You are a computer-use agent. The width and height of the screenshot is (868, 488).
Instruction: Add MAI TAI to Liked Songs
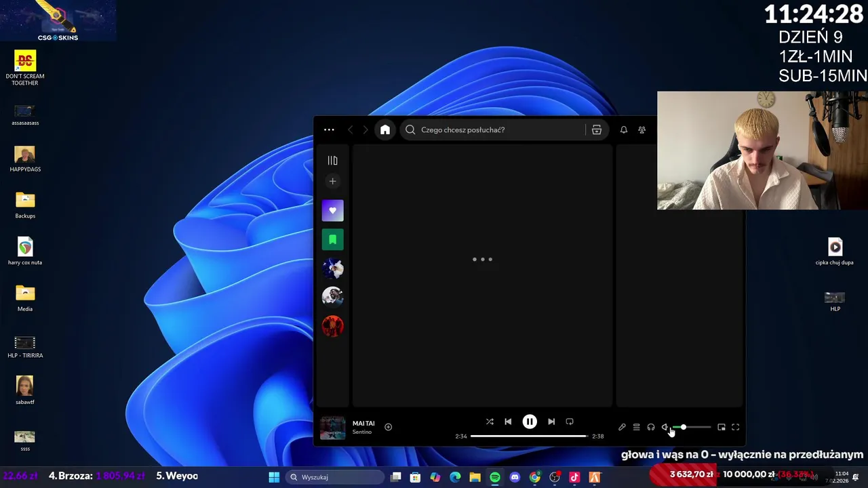(x=388, y=427)
